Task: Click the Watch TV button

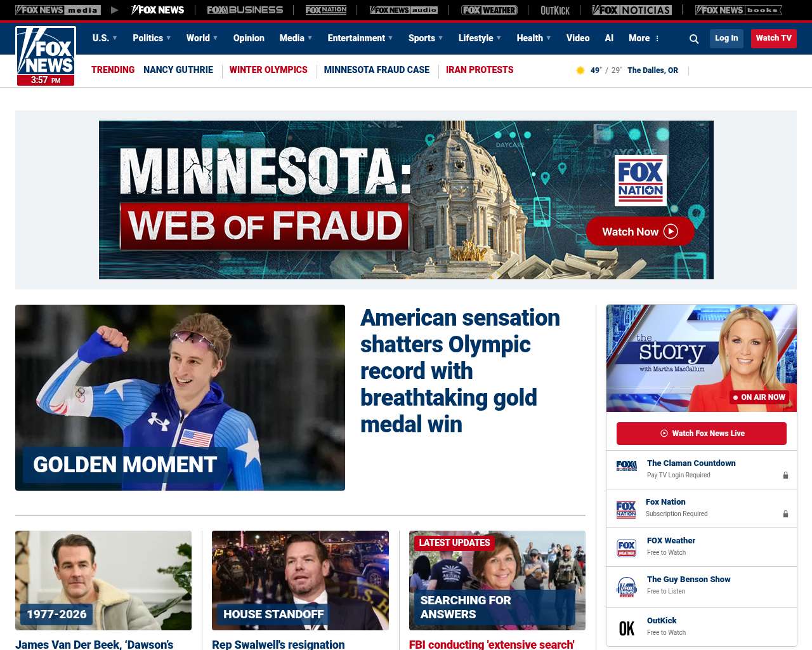Action: click(x=773, y=38)
